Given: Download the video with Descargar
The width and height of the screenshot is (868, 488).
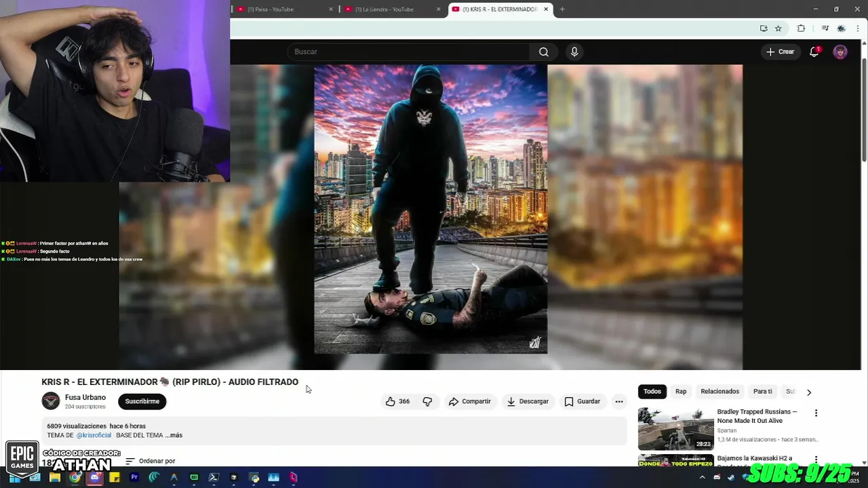Looking at the screenshot, I should [528, 401].
